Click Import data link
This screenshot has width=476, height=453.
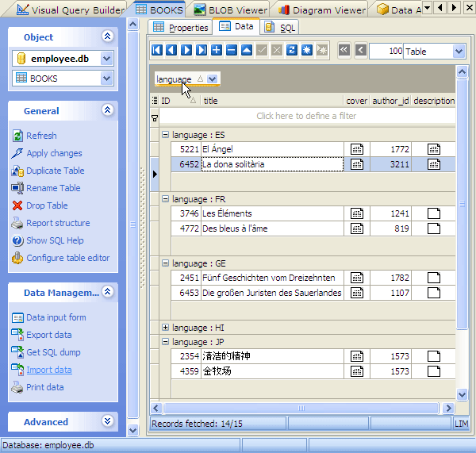coord(49,370)
